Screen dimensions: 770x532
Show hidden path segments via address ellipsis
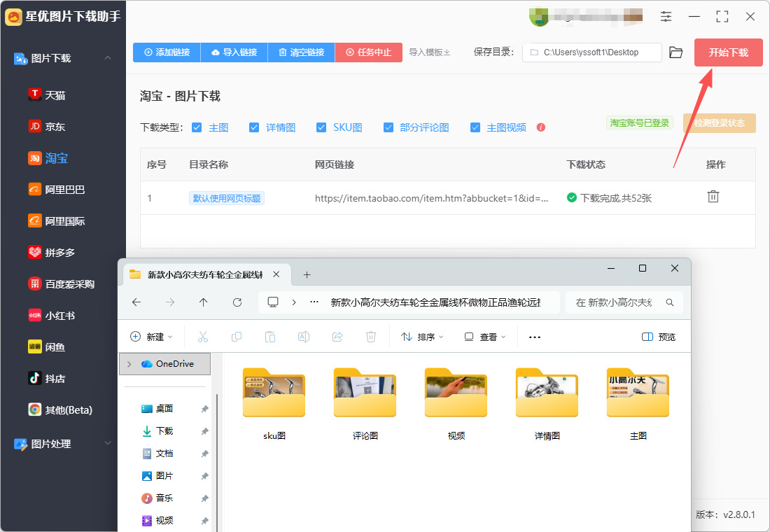(x=314, y=302)
